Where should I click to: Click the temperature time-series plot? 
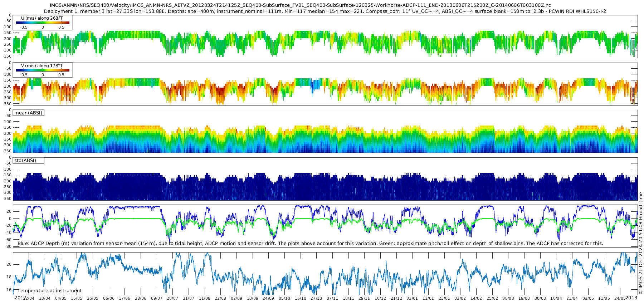(325, 274)
